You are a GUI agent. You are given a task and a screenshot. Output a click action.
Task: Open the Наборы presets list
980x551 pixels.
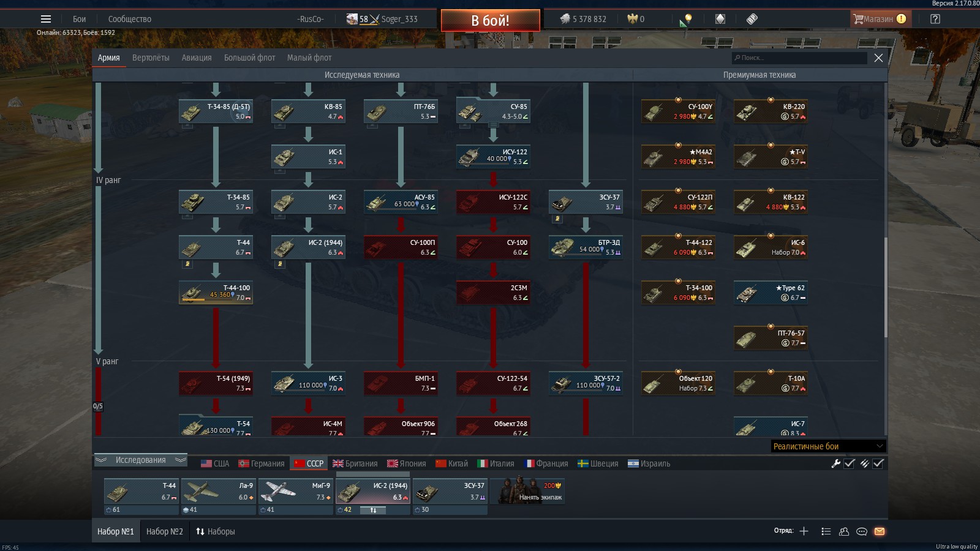(215, 531)
